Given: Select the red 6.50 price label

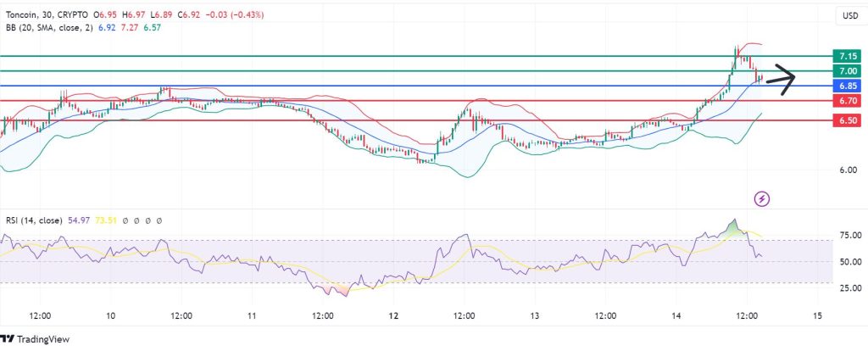Looking at the screenshot, I should 848,120.
